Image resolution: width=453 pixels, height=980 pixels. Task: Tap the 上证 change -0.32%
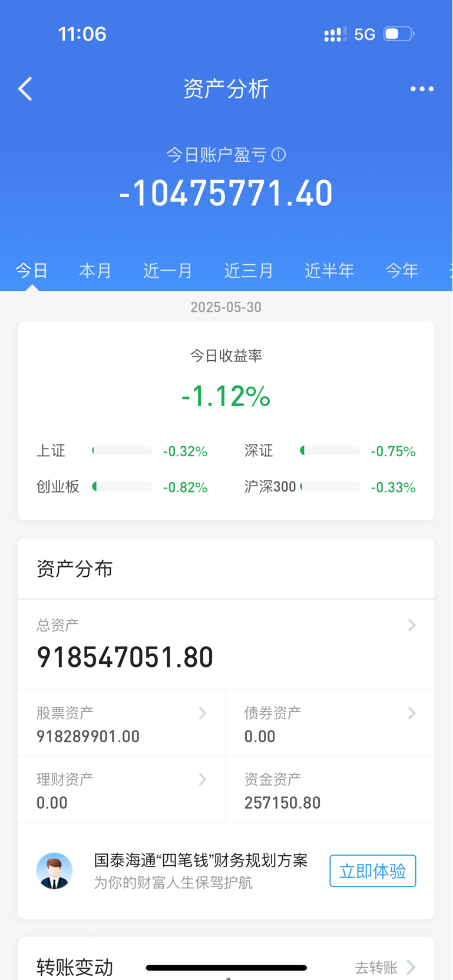pos(186,451)
